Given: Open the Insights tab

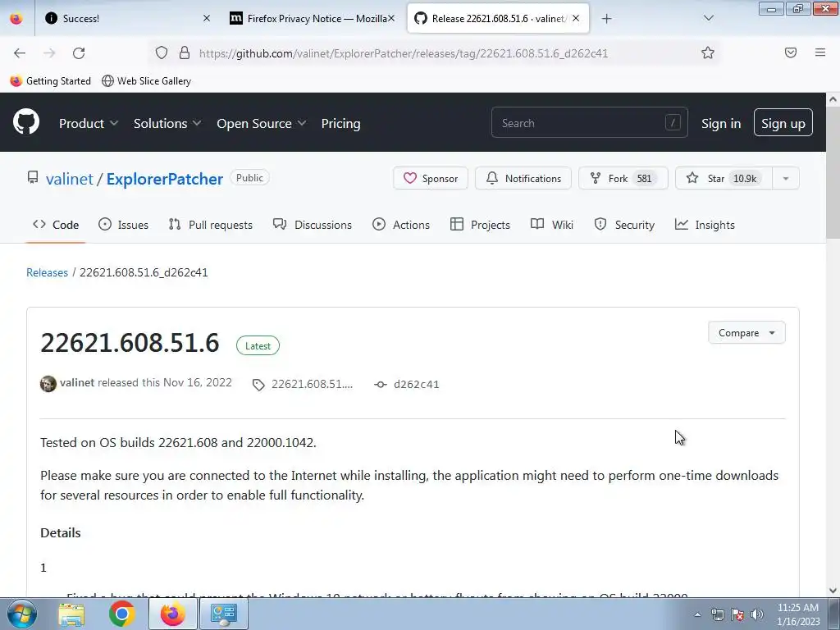Looking at the screenshot, I should 705,225.
